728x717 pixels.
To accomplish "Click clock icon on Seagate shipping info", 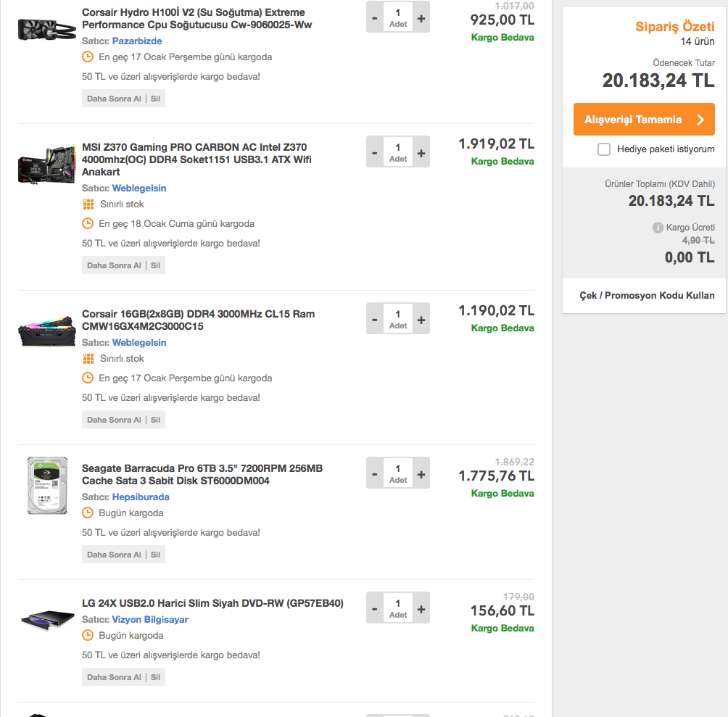I will 88,513.
